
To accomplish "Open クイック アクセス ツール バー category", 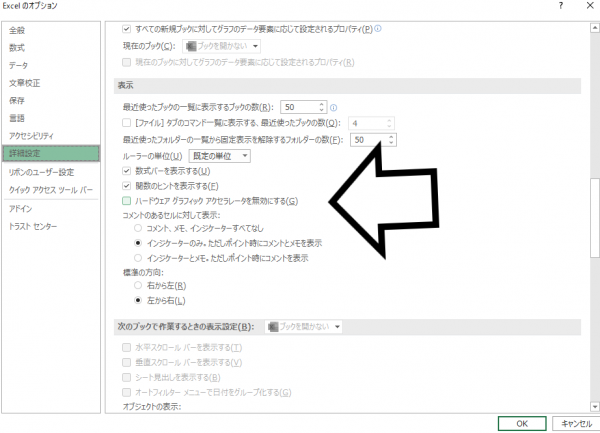I will (x=51, y=190).
